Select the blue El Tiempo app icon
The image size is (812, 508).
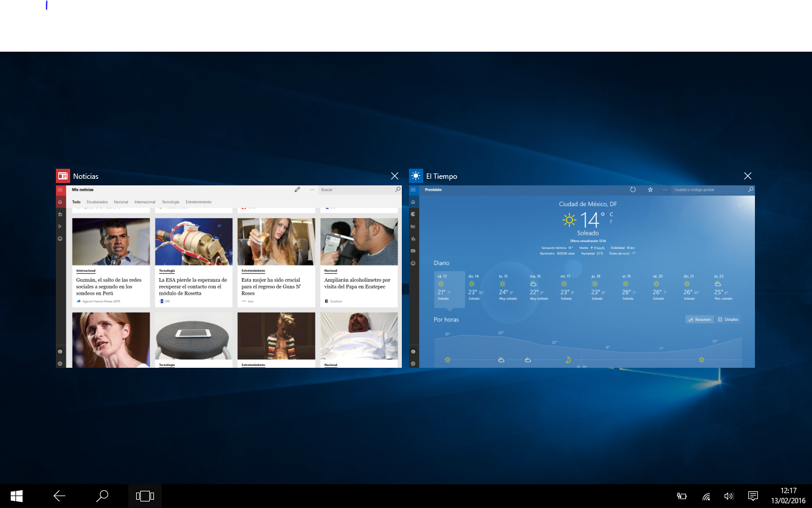416,176
